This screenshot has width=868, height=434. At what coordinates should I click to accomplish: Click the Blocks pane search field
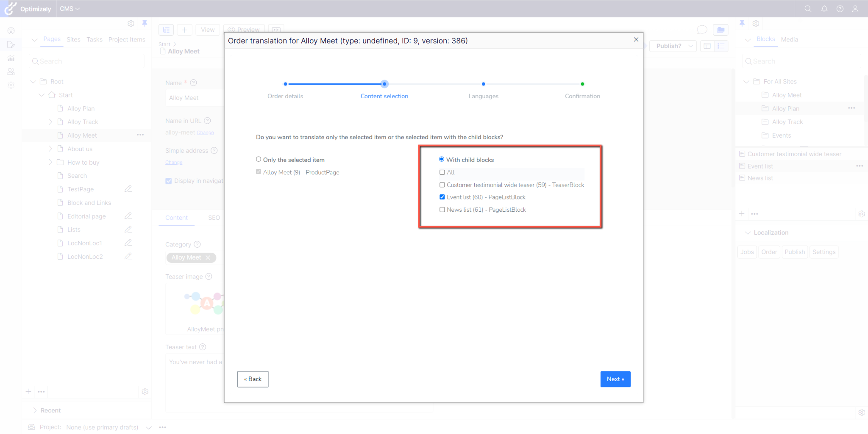point(801,61)
